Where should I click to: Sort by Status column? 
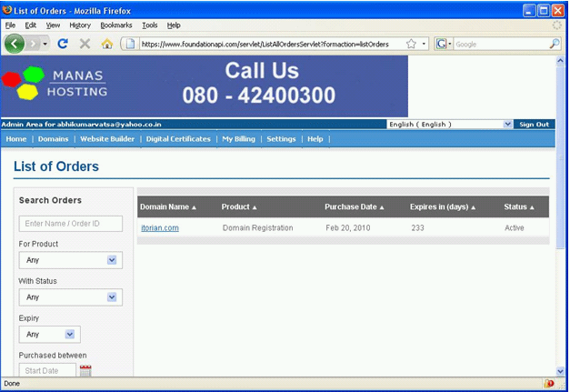[x=519, y=206]
